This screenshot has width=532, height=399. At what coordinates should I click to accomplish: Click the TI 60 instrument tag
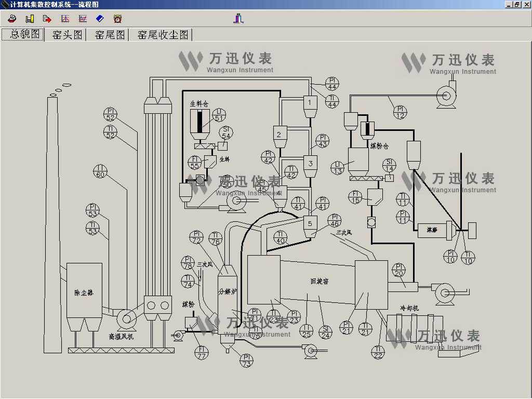tap(100, 171)
